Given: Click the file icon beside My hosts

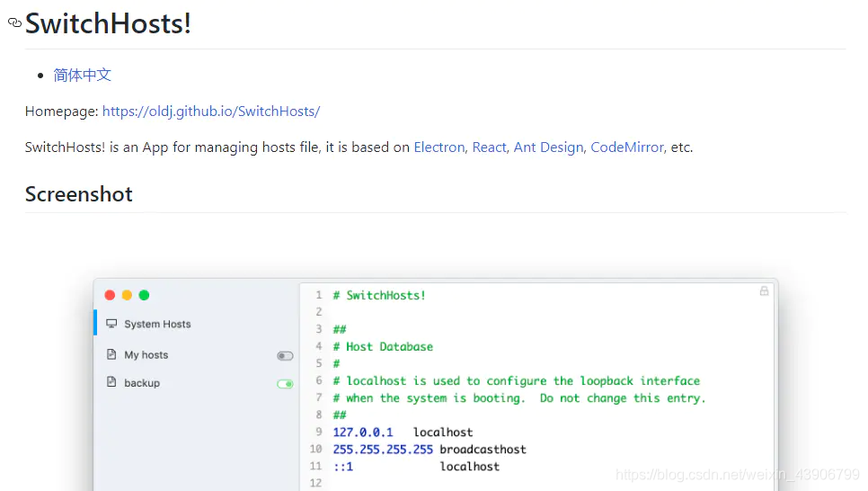Looking at the screenshot, I should 111,354.
